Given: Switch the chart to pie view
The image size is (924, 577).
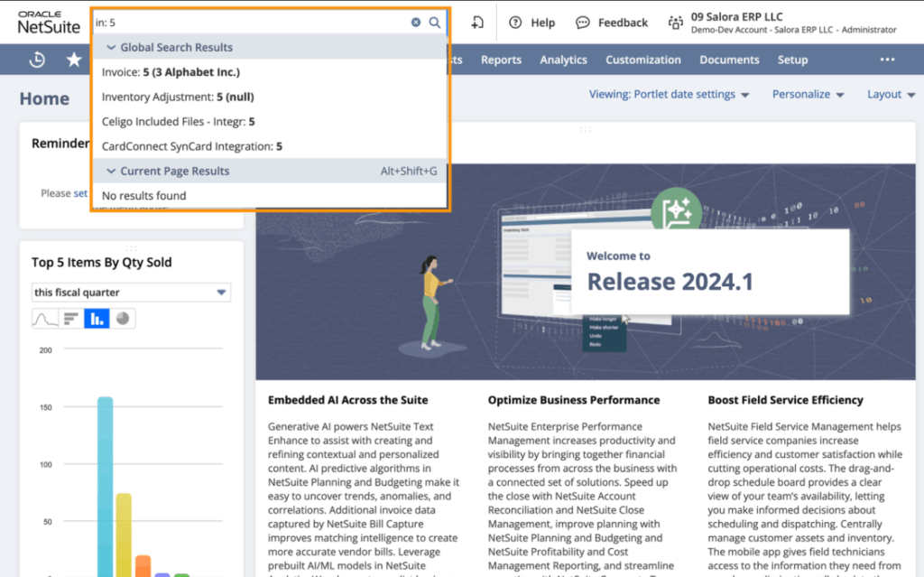Looking at the screenshot, I should click(x=123, y=318).
